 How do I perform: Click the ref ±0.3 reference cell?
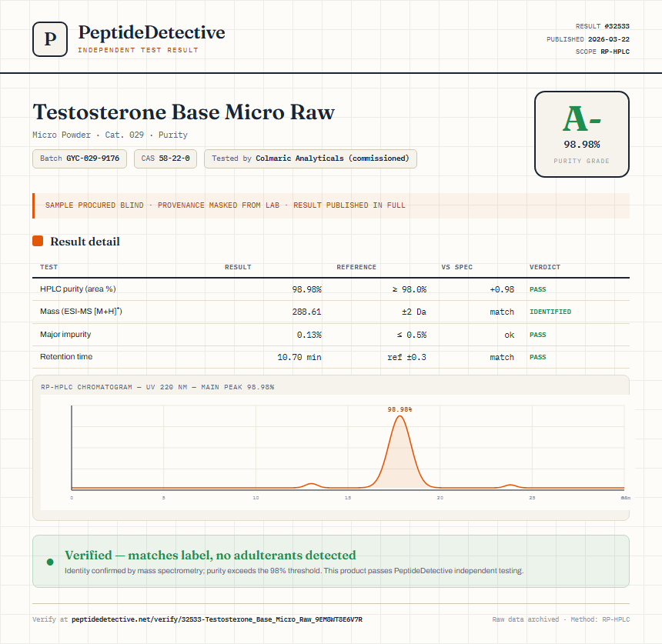point(407,357)
